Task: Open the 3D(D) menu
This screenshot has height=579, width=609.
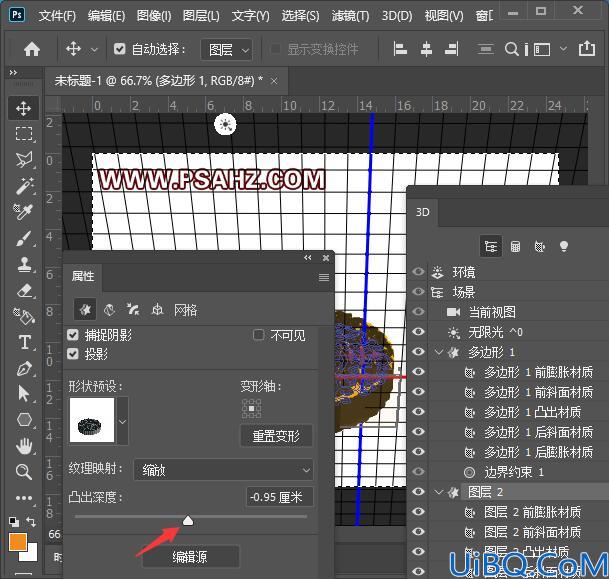Action: (x=397, y=16)
